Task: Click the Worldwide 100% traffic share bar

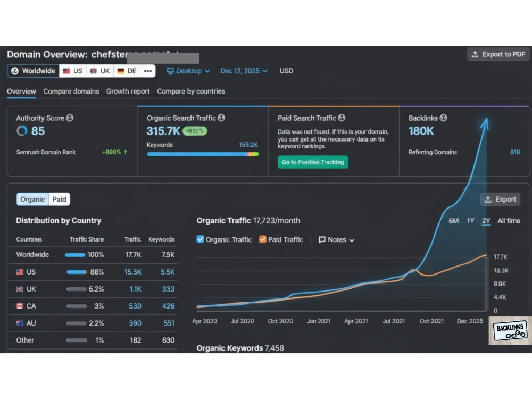Action: pyautogui.click(x=75, y=255)
